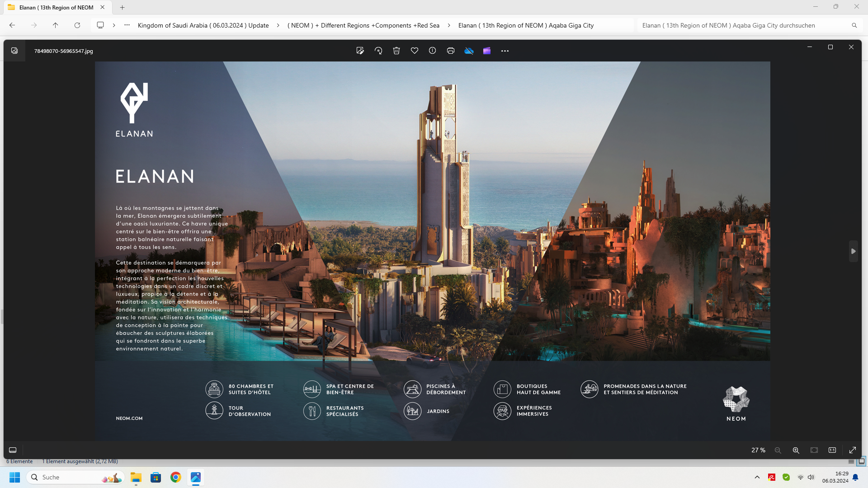
Task: Close the Elanan Explorer tab
Action: click(x=103, y=7)
